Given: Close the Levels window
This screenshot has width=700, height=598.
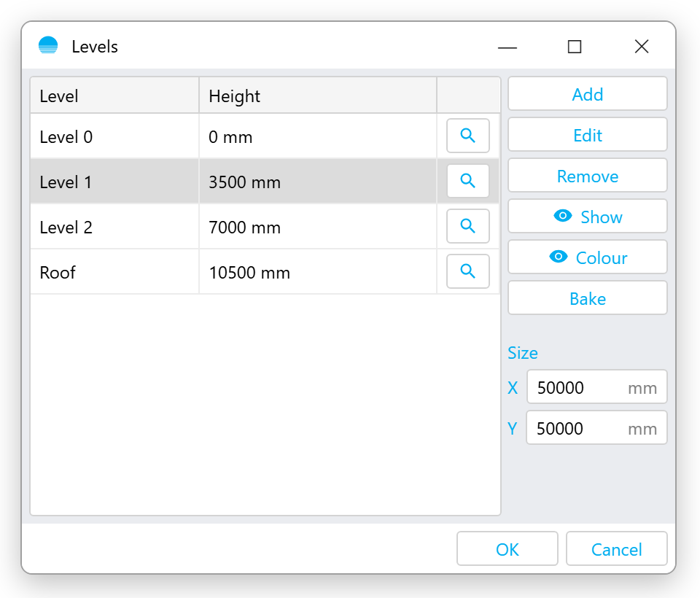Looking at the screenshot, I should click(x=642, y=47).
